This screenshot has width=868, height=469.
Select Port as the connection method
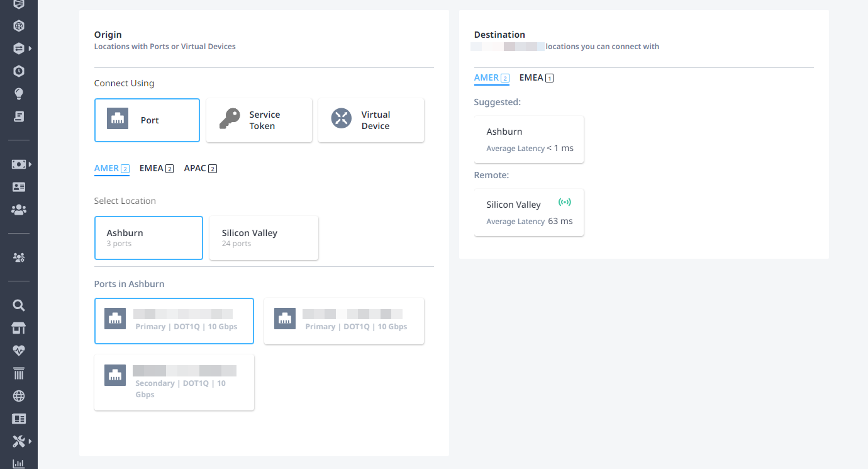(x=147, y=120)
